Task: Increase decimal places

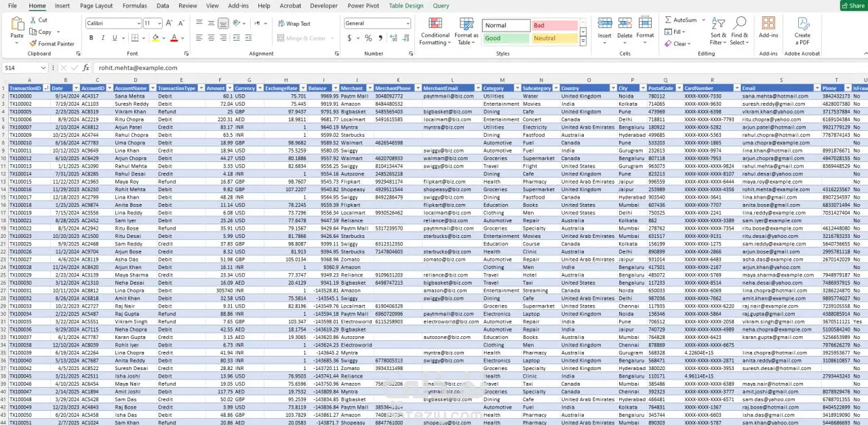Action: tap(393, 38)
